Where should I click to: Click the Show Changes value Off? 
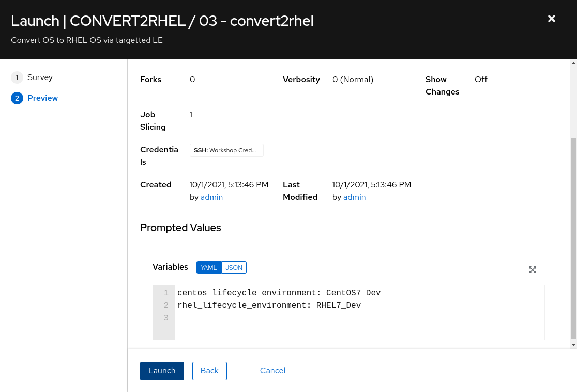481,80
